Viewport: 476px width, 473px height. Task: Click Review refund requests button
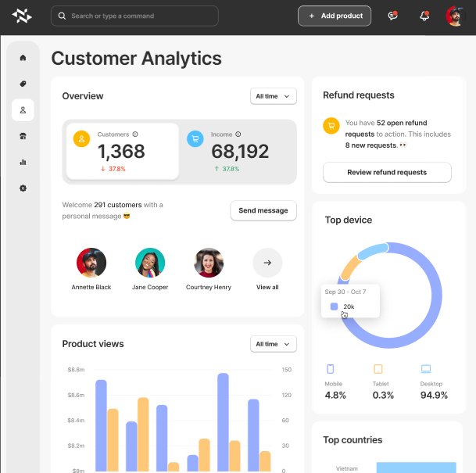pyautogui.click(x=387, y=172)
